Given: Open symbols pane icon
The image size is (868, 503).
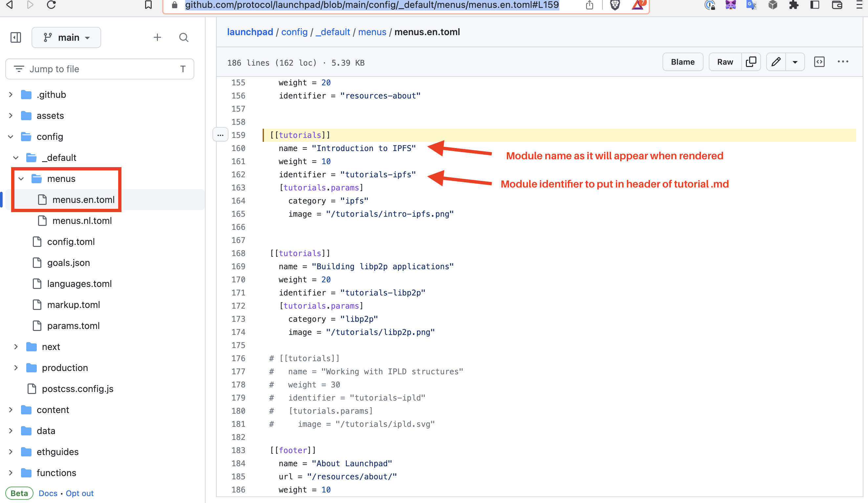Looking at the screenshot, I should click(819, 62).
